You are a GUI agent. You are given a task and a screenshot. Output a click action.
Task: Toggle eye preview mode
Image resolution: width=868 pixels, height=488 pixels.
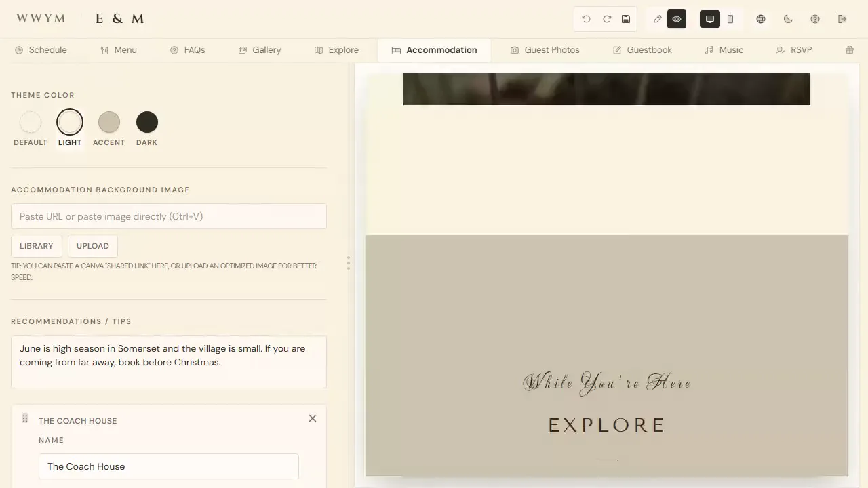point(677,19)
